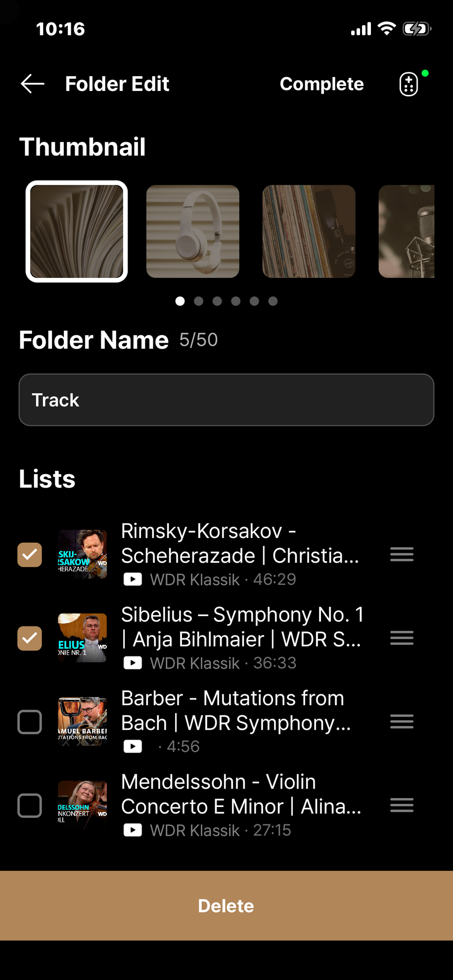Focus the Folder Name text field
Viewport: 453px width, 980px height.
[x=226, y=400]
